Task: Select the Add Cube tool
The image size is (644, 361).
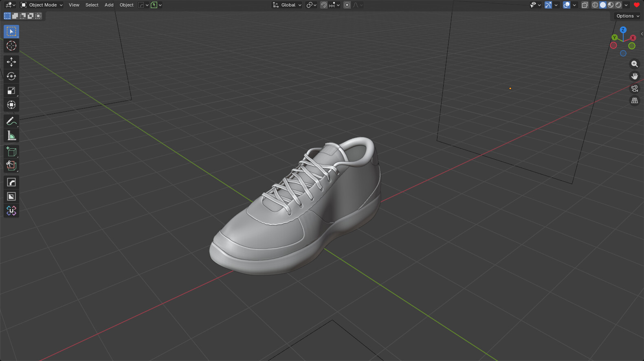Action: click(11, 152)
